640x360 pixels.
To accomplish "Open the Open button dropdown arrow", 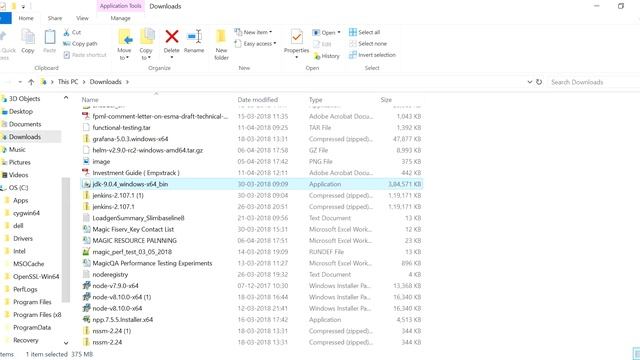I will [339, 32].
